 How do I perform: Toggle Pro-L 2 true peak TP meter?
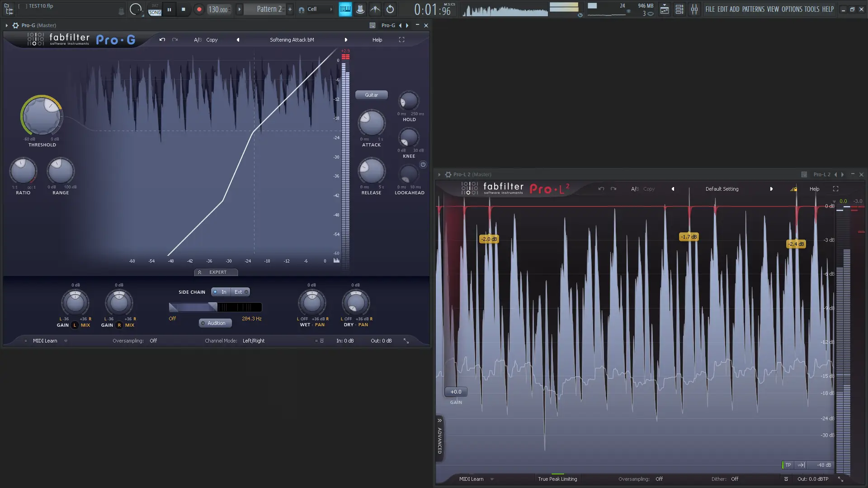[x=788, y=465]
